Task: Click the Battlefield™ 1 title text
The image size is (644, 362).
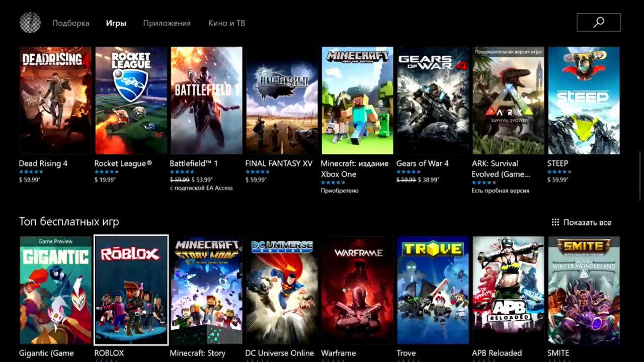Action: [x=194, y=163]
